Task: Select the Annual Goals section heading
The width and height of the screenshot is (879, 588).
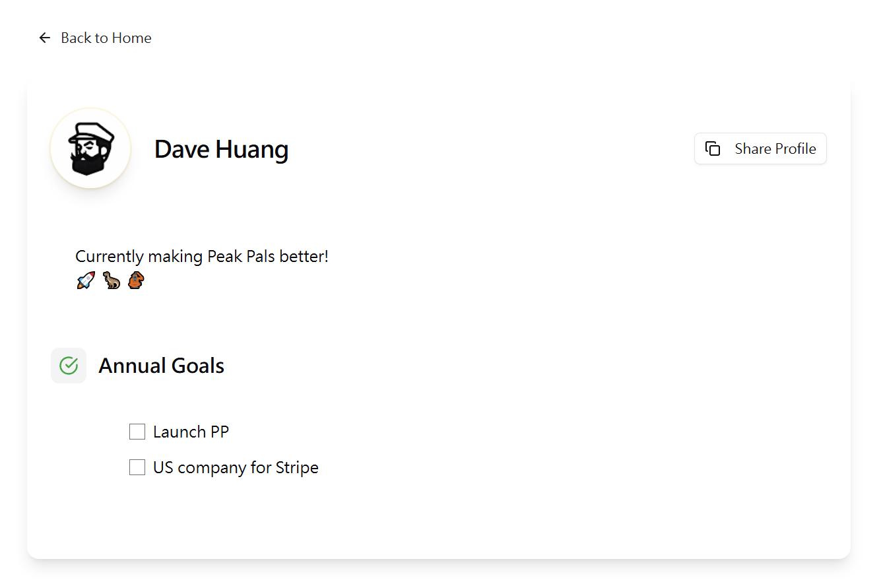Action: [162, 366]
